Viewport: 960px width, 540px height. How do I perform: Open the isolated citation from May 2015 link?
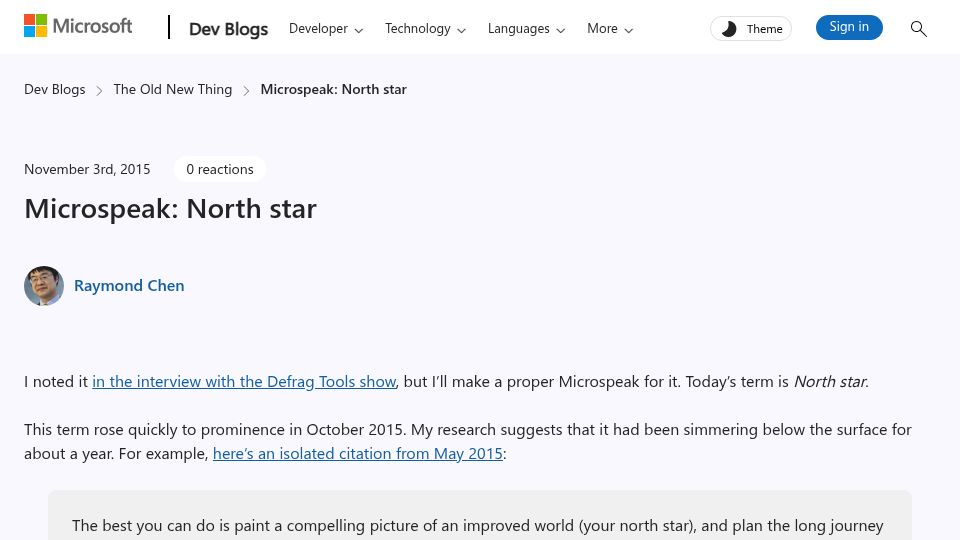point(358,454)
